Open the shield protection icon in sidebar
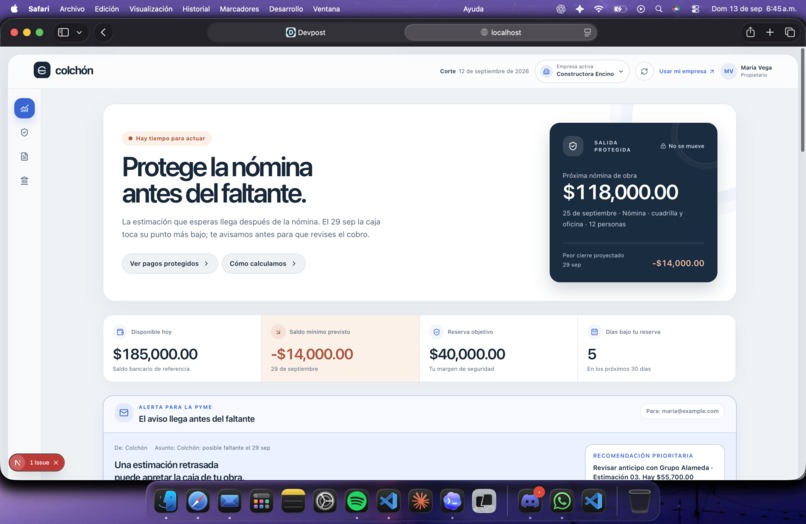This screenshot has width=806, height=524. pyautogui.click(x=24, y=133)
